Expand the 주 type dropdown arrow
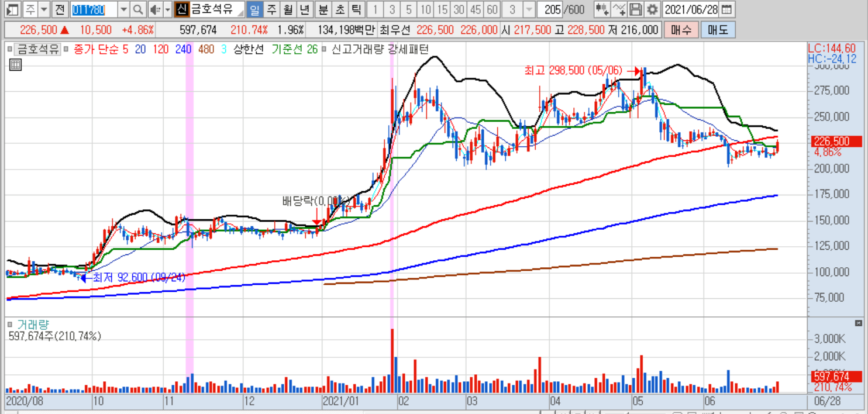This screenshot has width=868, height=414. pos(44,9)
